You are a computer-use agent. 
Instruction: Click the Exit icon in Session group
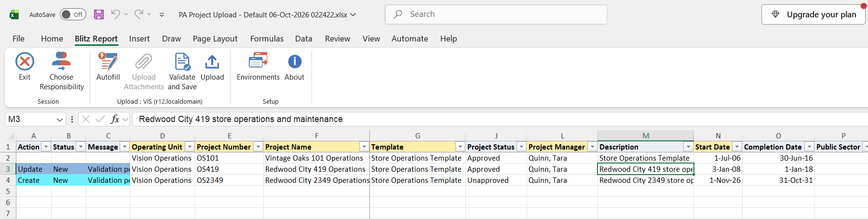point(25,62)
